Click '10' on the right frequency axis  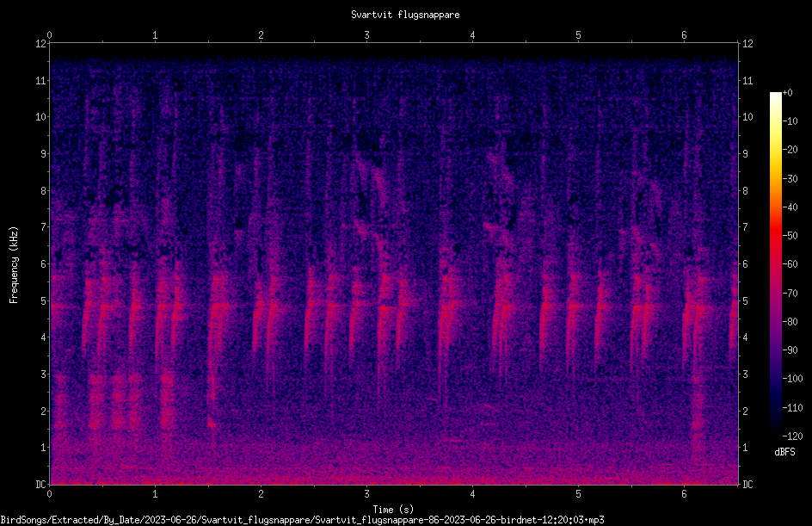tap(747, 117)
